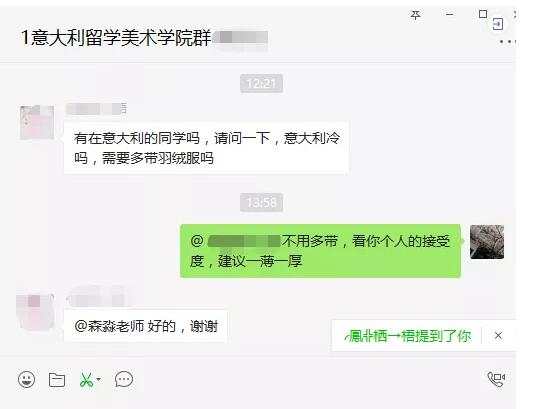The height and width of the screenshot is (409, 535).
Task: Maximize the chat window
Action: [x=483, y=14]
